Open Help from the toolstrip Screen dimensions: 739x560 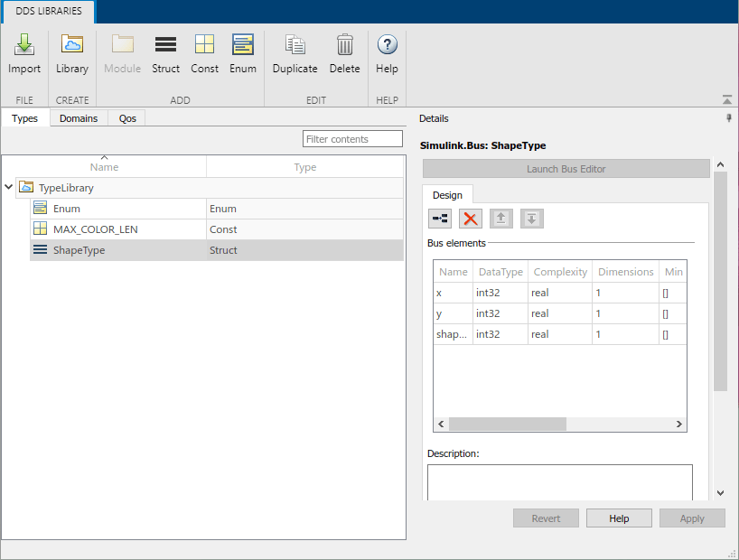click(x=387, y=53)
